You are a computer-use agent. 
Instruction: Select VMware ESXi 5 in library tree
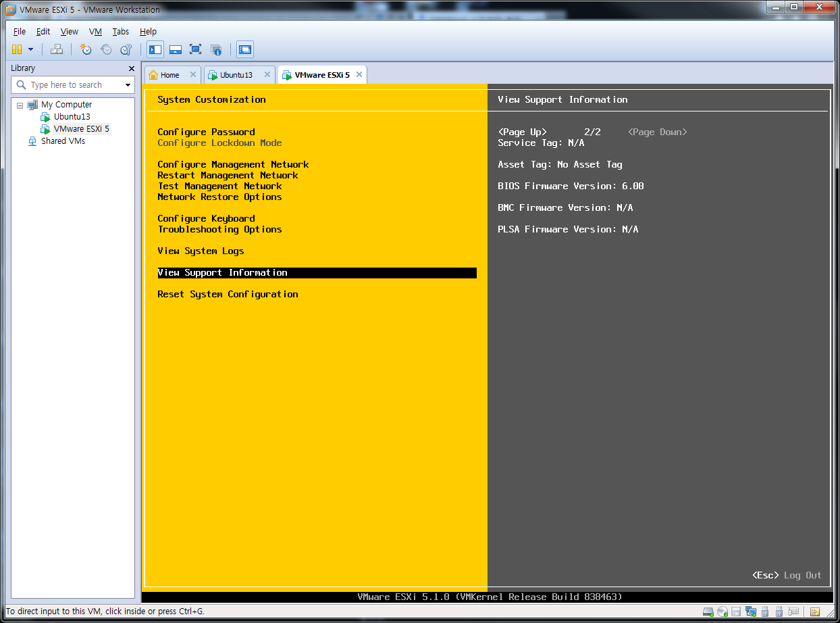[81, 128]
